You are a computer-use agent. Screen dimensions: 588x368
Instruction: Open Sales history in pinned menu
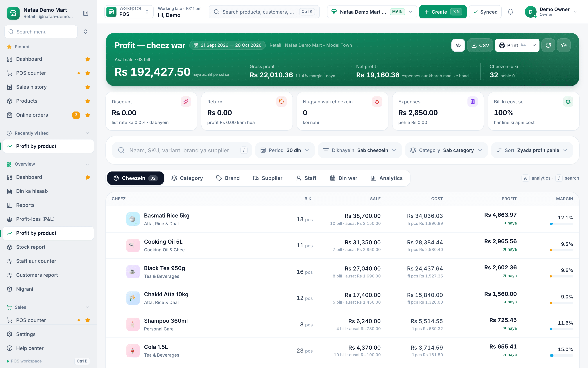click(x=48, y=87)
